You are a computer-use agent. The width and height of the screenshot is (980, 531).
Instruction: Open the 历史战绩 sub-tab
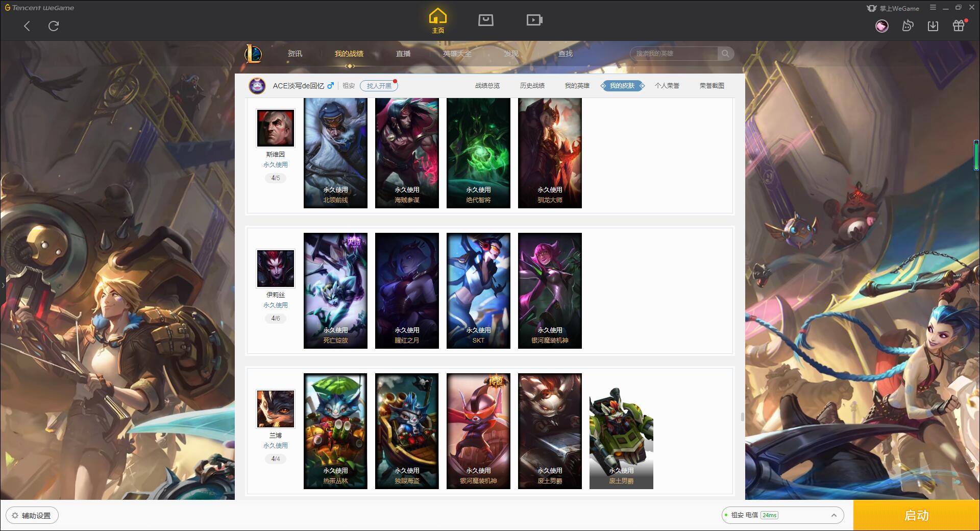coord(532,86)
